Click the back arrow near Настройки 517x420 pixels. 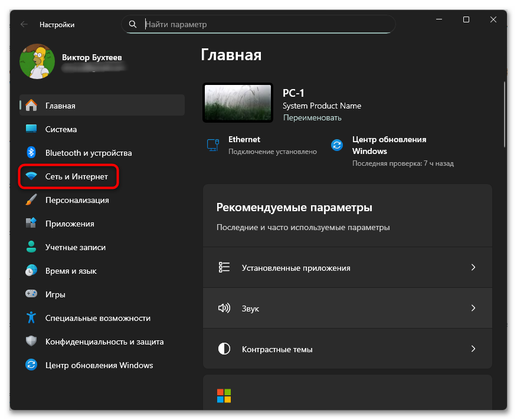[24, 24]
